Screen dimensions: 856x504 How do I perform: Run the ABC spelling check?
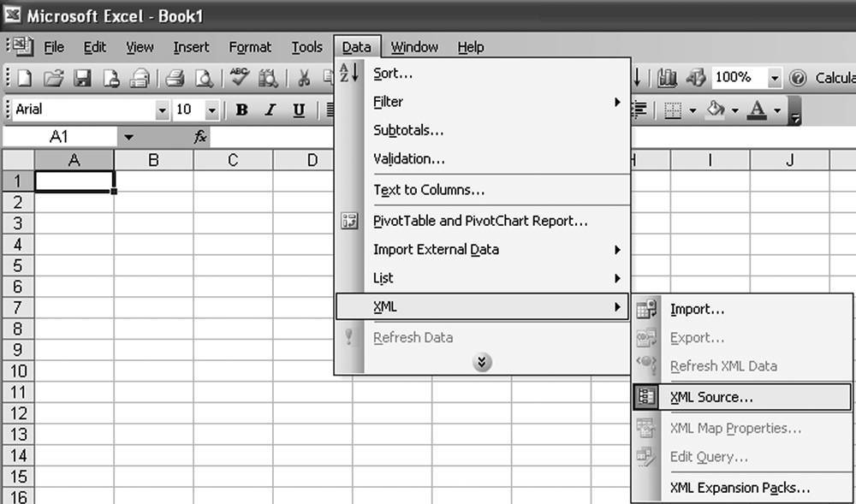pyautogui.click(x=239, y=78)
